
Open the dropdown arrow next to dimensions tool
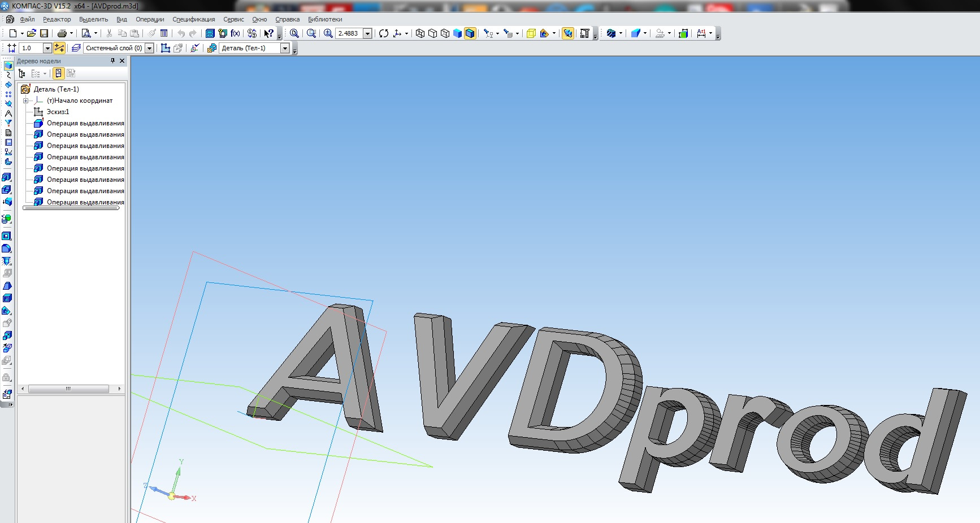(711, 33)
